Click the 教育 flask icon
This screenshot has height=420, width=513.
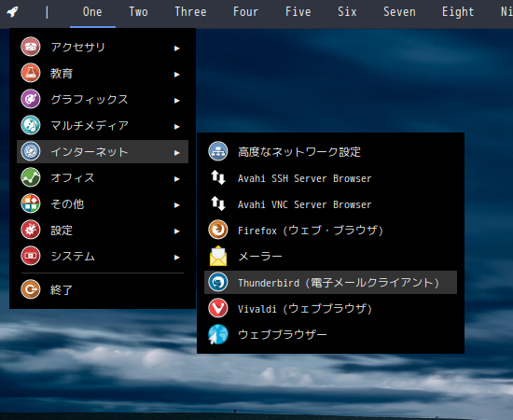[31, 73]
